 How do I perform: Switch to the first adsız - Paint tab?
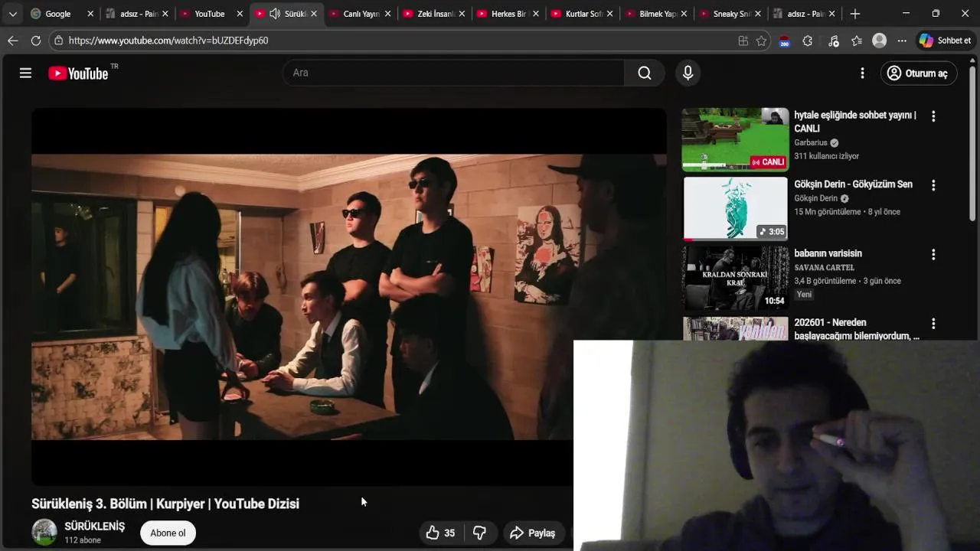139,14
